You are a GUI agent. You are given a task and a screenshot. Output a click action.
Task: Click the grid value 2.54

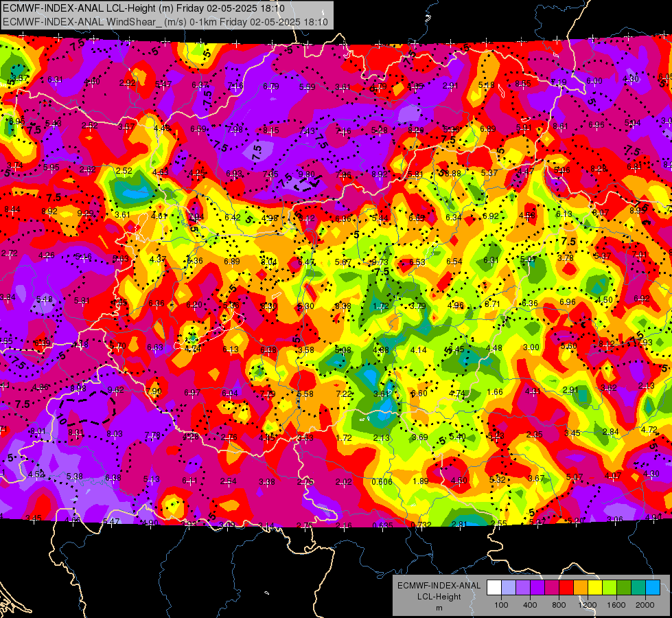pyautogui.click(x=229, y=481)
